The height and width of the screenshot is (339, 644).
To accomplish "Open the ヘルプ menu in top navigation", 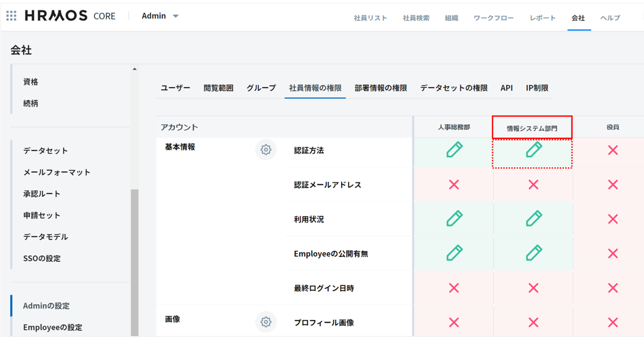I will pyautogui.click(x=610, y=18).
